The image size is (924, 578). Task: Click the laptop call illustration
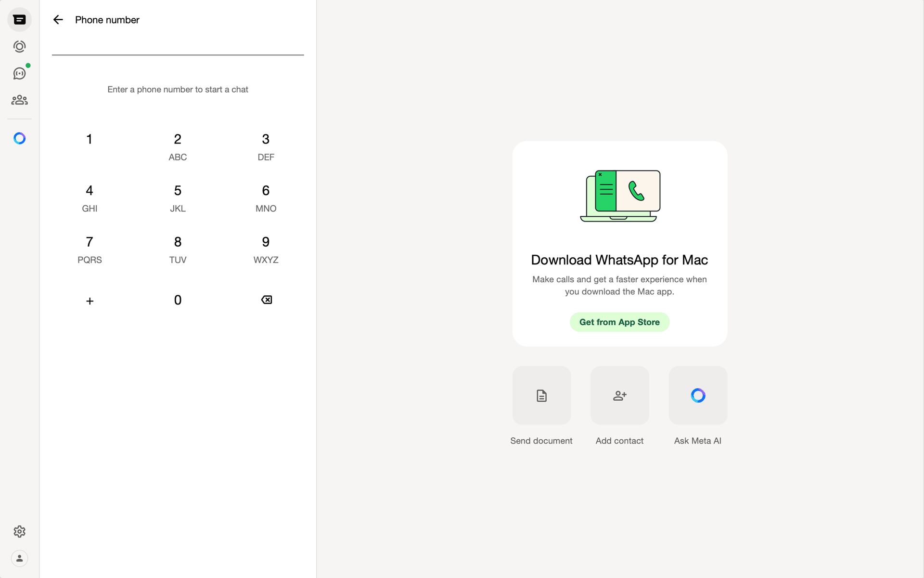pos(620,196)
